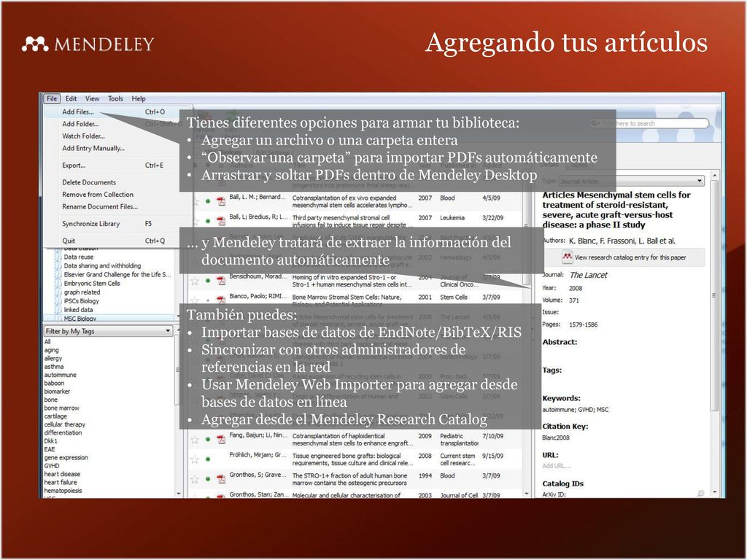Click the search box in the toolbar
Image resolution: width=747 pixels, height=560 pixels.
(649, 123)
